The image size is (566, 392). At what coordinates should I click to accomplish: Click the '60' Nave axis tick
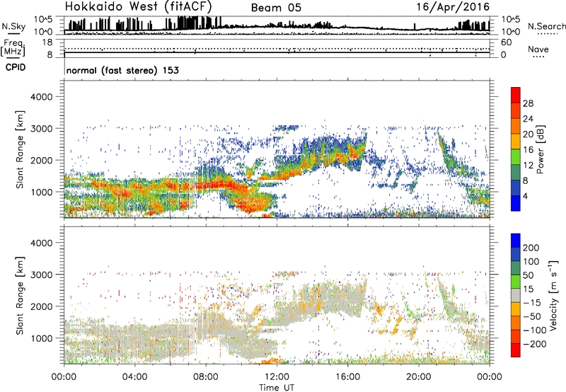pos(506,42)
